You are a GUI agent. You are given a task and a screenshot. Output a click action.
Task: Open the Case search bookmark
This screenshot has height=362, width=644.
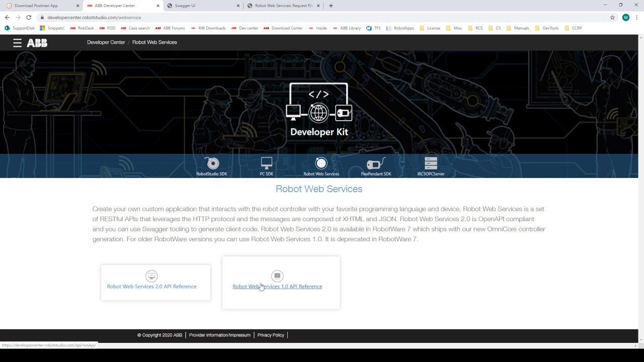point(135,28)
